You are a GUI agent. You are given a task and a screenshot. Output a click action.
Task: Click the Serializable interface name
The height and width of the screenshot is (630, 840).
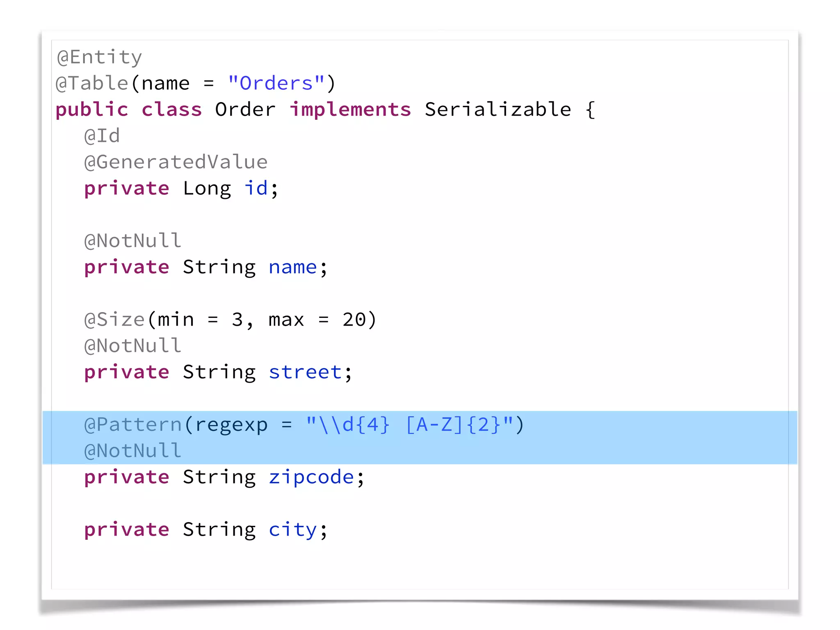pyautogui.click(x=498, y=110)
